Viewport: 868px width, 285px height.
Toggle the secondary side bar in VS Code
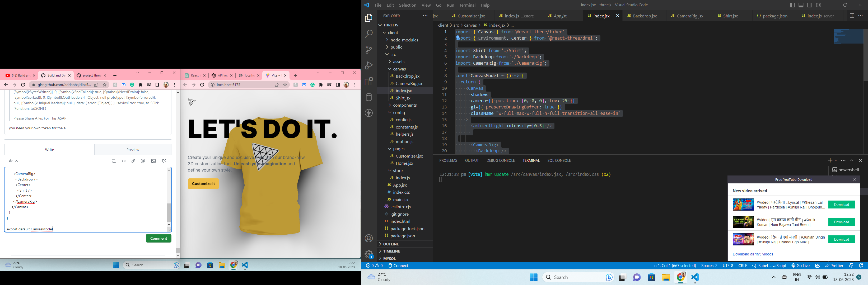click(x=809, y=5)
